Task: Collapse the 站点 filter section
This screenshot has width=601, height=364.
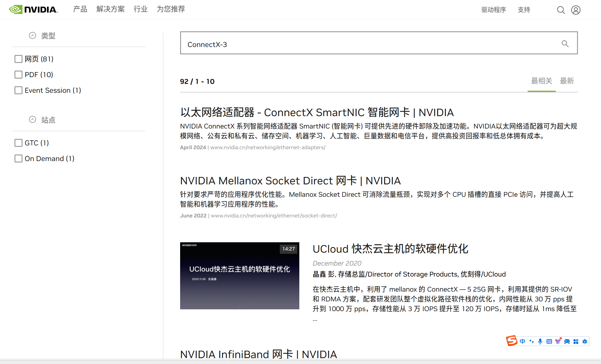Action: (x=33, y=120)
